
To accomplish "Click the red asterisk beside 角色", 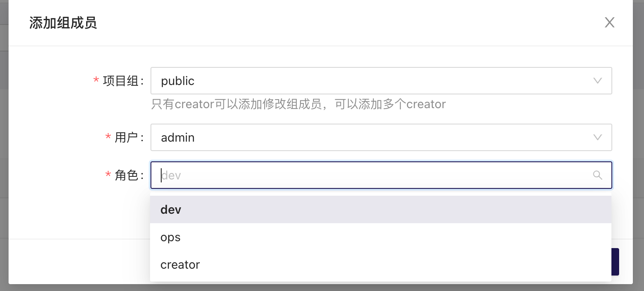I will (108, 175).
